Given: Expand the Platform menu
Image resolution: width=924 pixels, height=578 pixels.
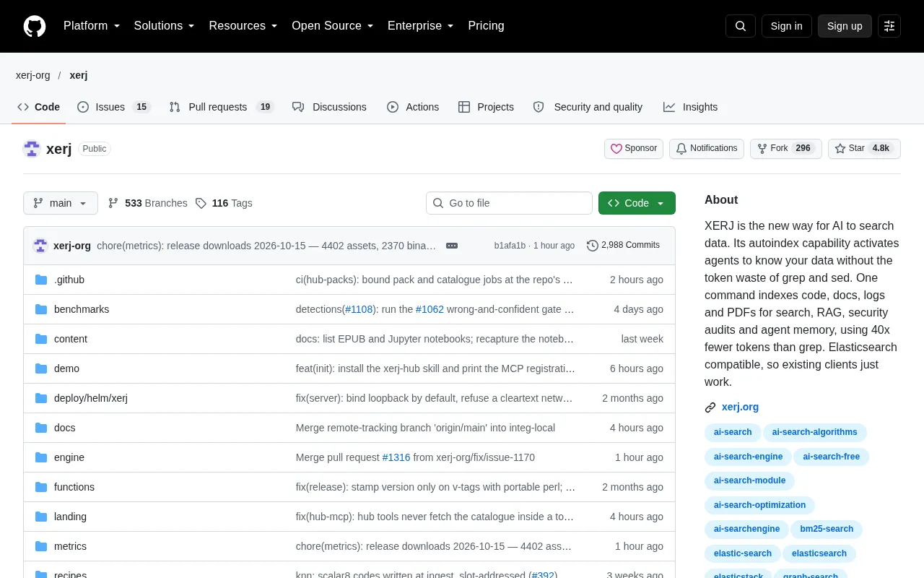Looking at the screenshot, I should coord(92,26).
